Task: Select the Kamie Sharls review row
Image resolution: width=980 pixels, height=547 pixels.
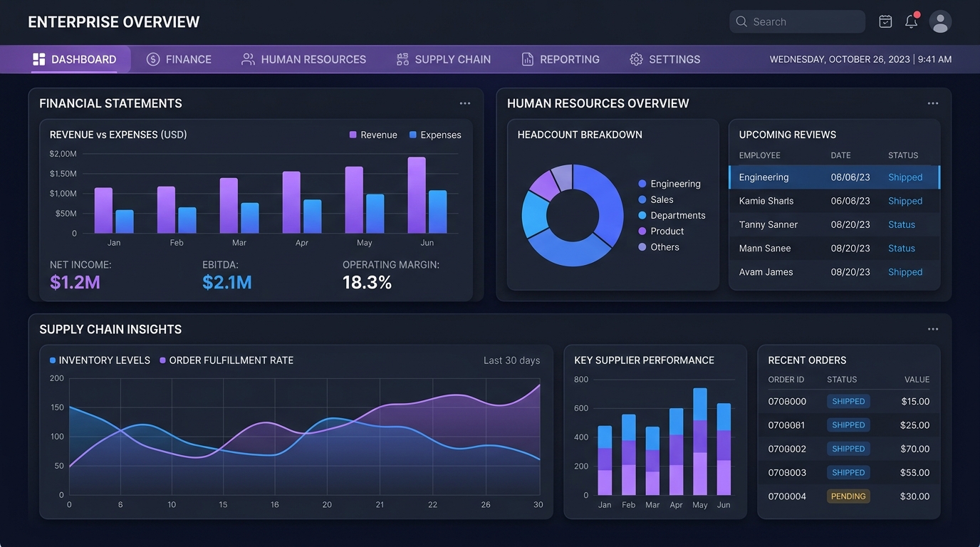Action: point(835,201)
